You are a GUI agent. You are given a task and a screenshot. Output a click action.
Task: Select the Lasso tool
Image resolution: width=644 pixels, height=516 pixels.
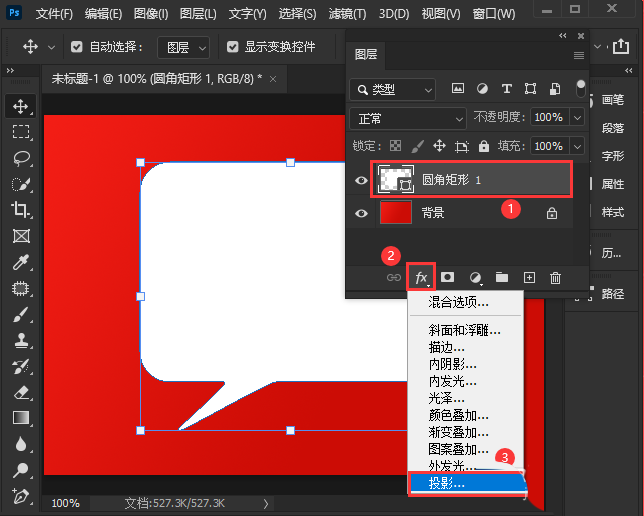click(x=21, y=158)
